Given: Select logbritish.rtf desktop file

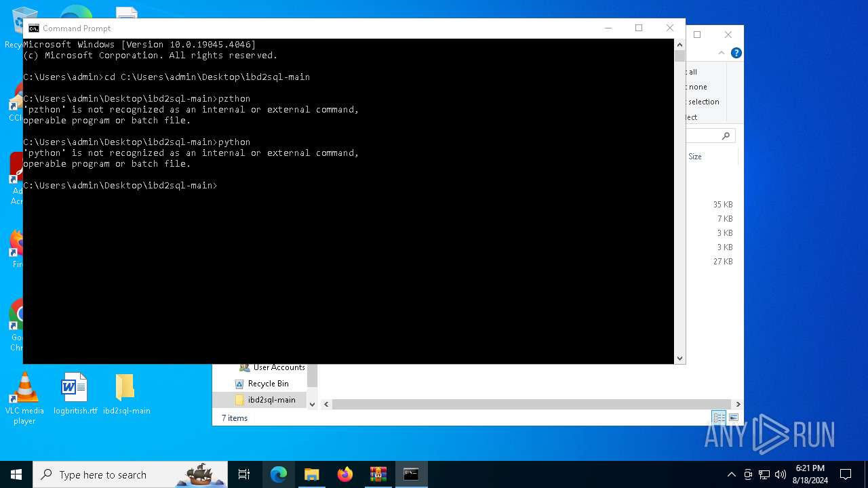Looking at the screenshot, I should [75, 394].
